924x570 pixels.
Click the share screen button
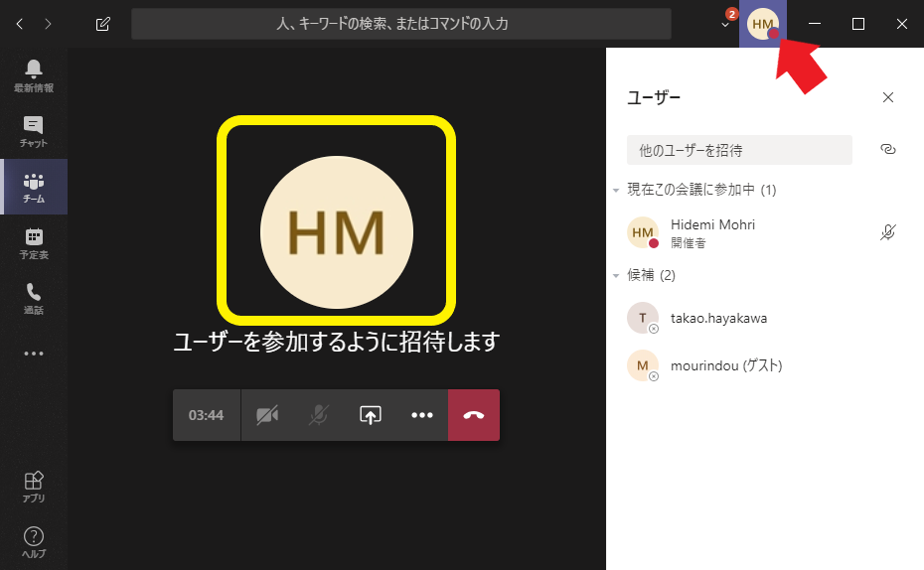pyautogui.click(x=370, y=415)
